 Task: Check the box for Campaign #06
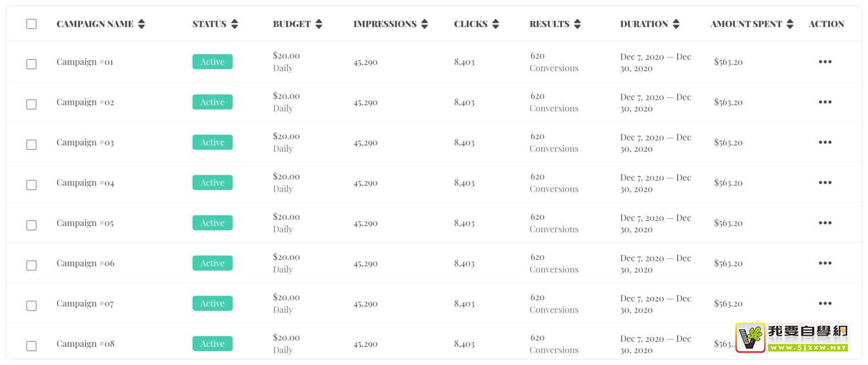click(31, 265)
